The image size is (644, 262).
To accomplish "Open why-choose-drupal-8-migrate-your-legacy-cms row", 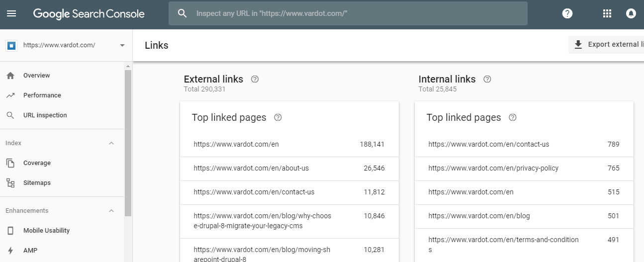I will coord(289,221).
